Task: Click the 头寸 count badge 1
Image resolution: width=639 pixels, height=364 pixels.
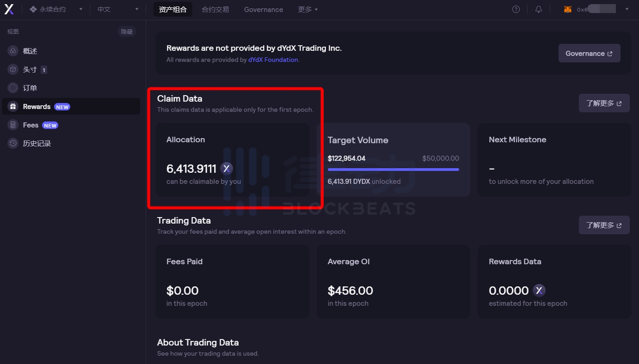Action: click(44, 70)
